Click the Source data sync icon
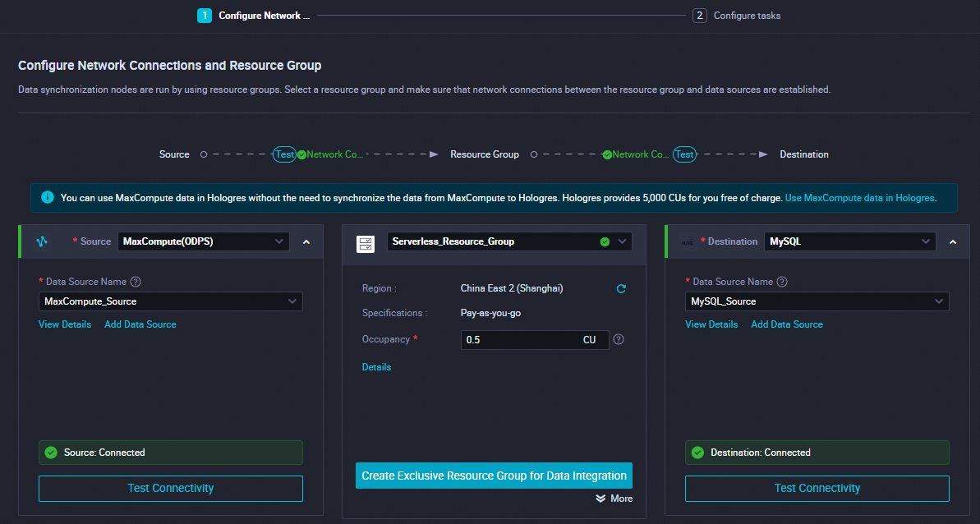Image resolution: width=980 pixels, height=524 pixels. (x=42, y=241)
